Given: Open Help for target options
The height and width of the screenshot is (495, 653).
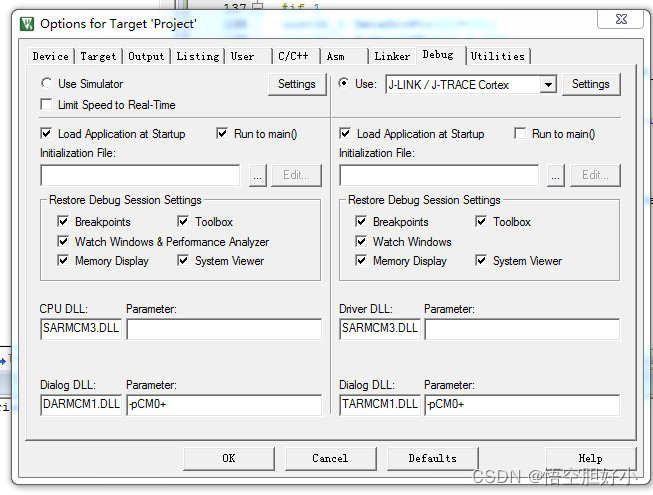Looking at the screenshot, I should pos(591,459).
